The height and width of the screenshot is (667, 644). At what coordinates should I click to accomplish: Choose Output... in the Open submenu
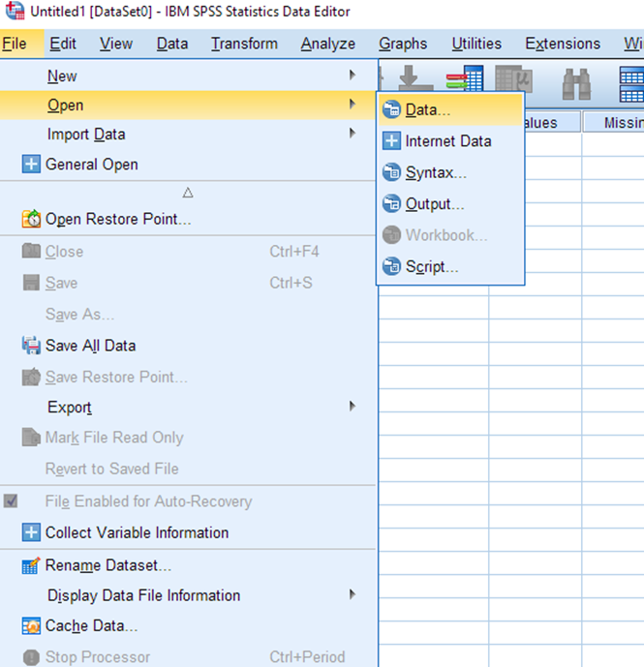(450, 203)
